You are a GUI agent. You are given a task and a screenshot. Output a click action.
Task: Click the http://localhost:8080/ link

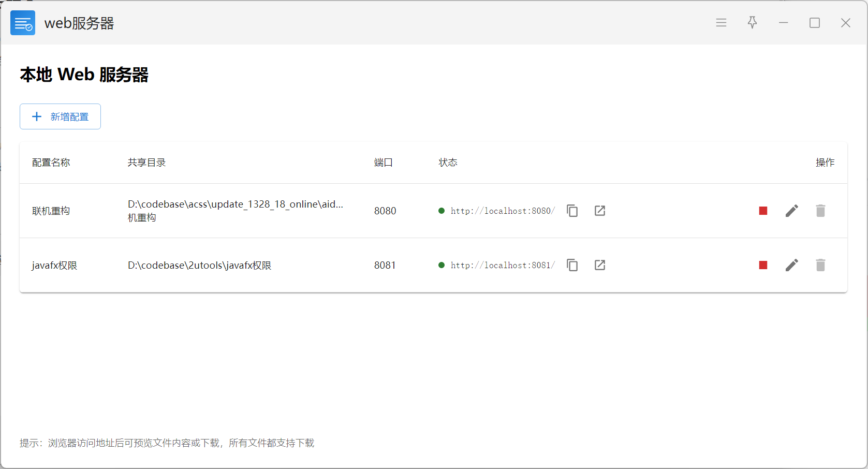[502, 211]
